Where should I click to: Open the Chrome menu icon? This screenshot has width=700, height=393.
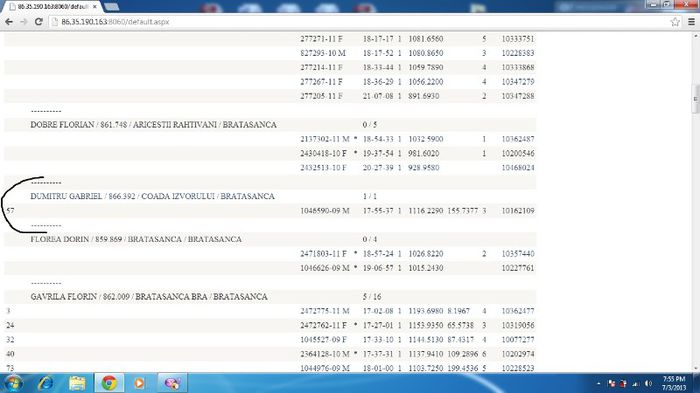click(691, 22)
